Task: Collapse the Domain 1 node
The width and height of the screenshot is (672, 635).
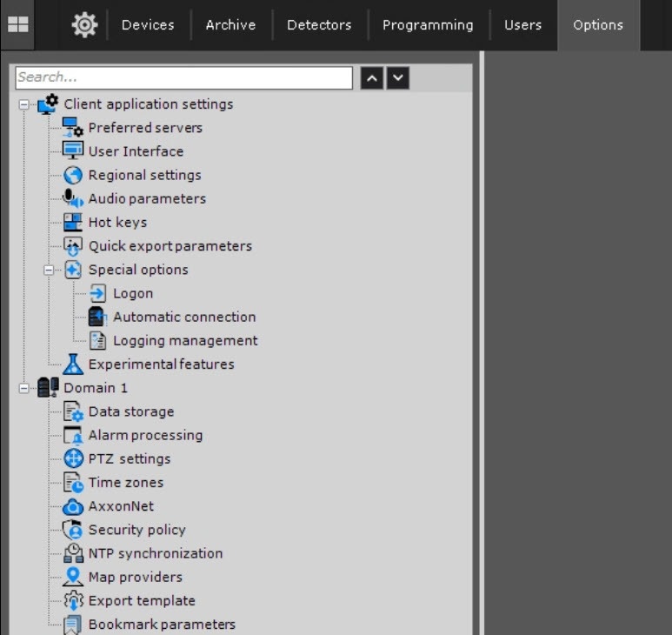Action: pos(24,388)
